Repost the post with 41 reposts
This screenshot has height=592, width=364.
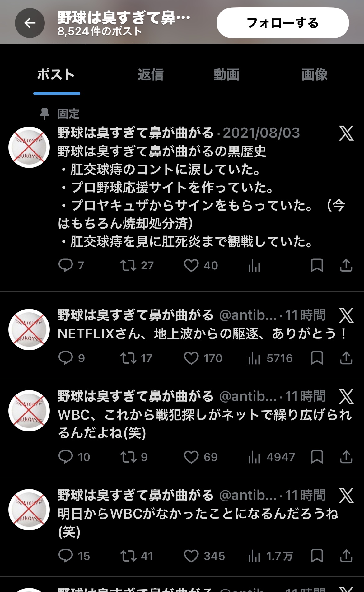[128, 556]
